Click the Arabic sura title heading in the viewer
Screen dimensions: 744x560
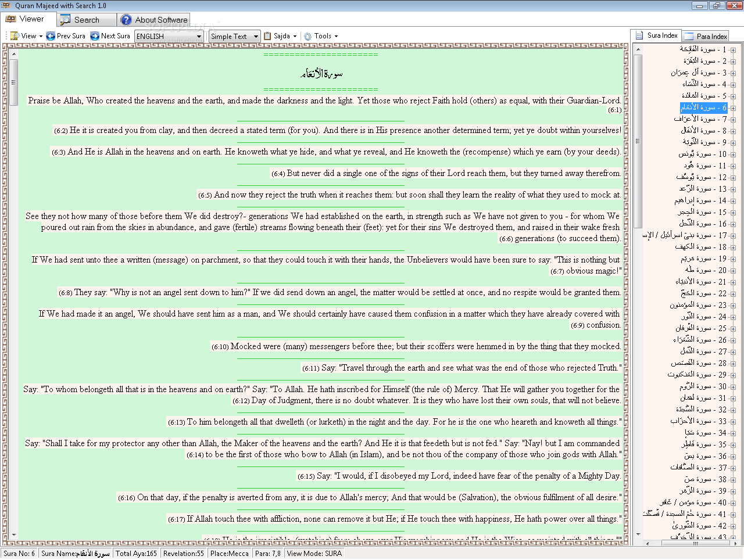[321, 73]
